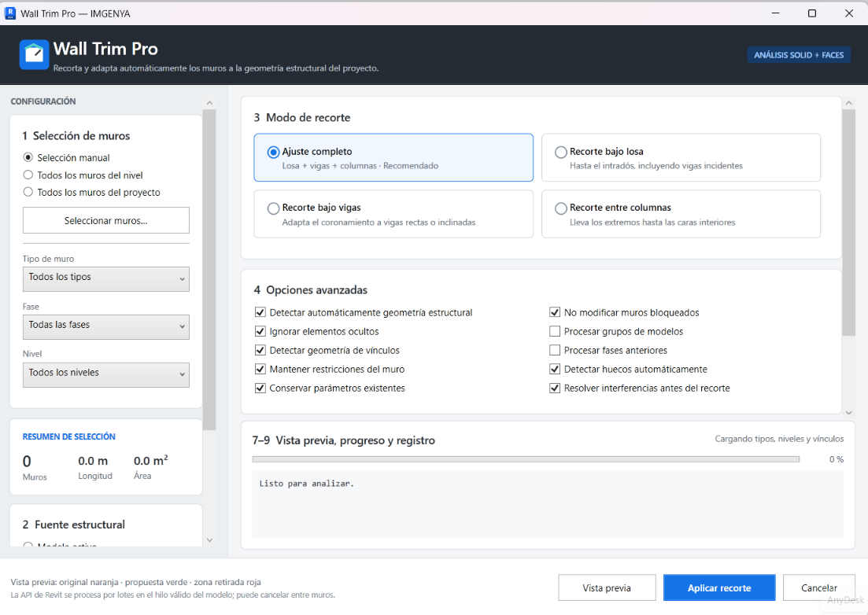
Task: Click the Cancelar button
Action: tap(818, 588)
